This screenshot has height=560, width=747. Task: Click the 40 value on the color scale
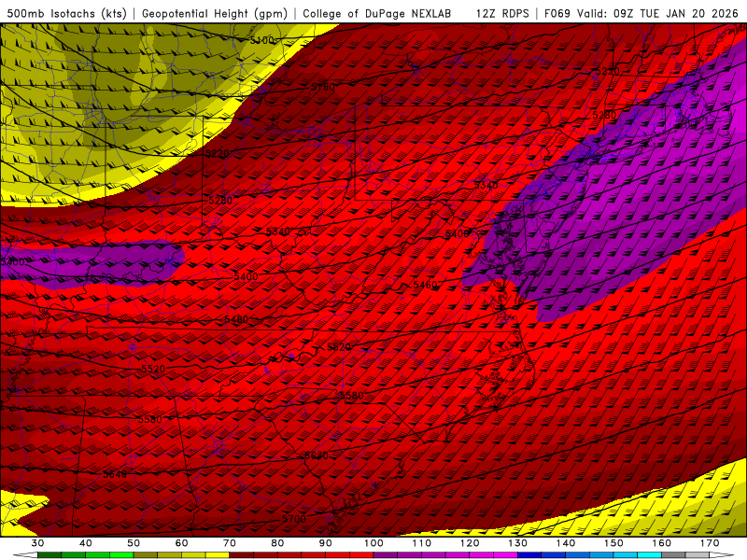(86, 543)
